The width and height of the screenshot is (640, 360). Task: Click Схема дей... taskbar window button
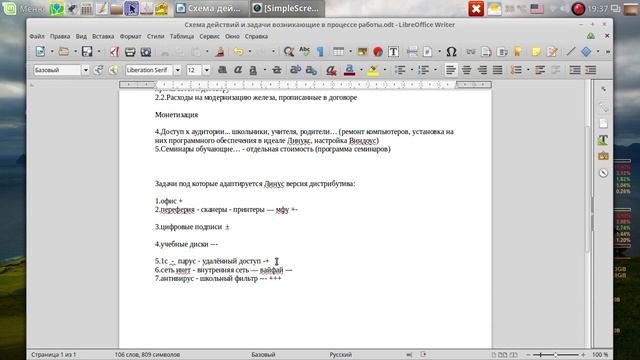pos(210,8)
